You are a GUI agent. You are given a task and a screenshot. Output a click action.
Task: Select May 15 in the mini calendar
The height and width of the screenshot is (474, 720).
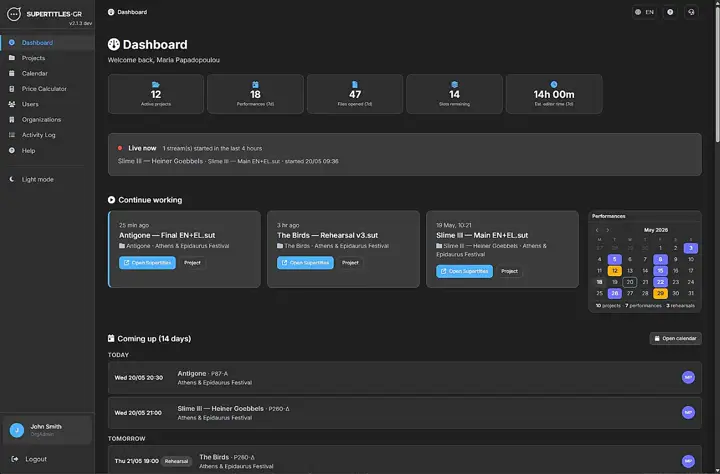(660, 271)
